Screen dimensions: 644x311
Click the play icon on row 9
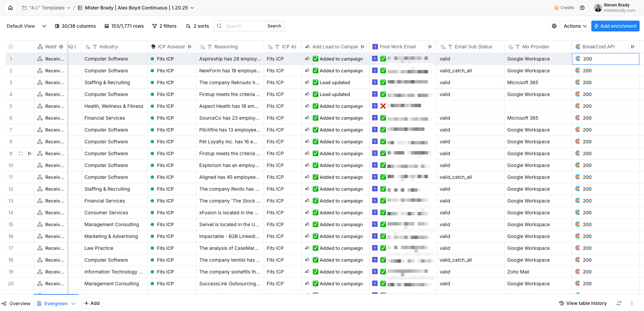click(30, 153)
